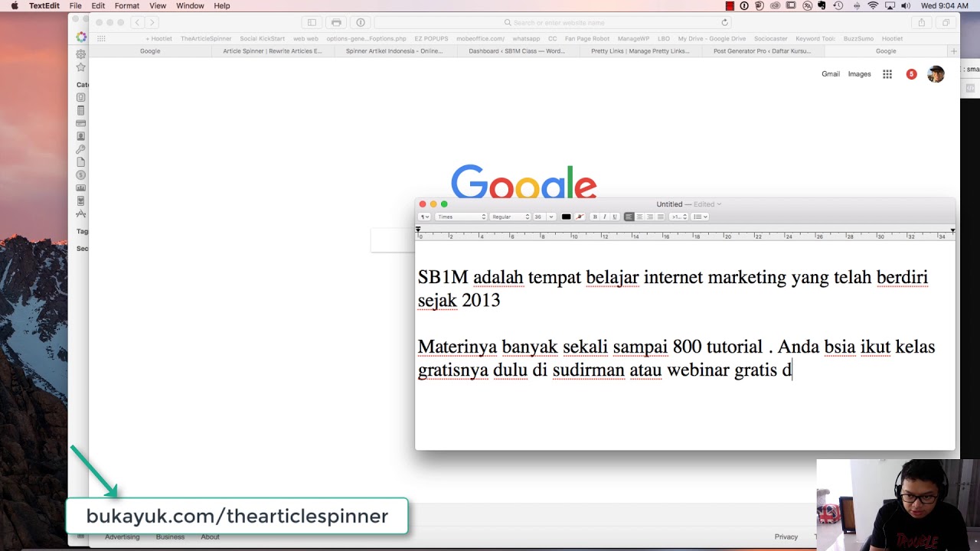Open the TextEdit application menu
This screenshot has width=980, height=551.
tap(44, 5)
